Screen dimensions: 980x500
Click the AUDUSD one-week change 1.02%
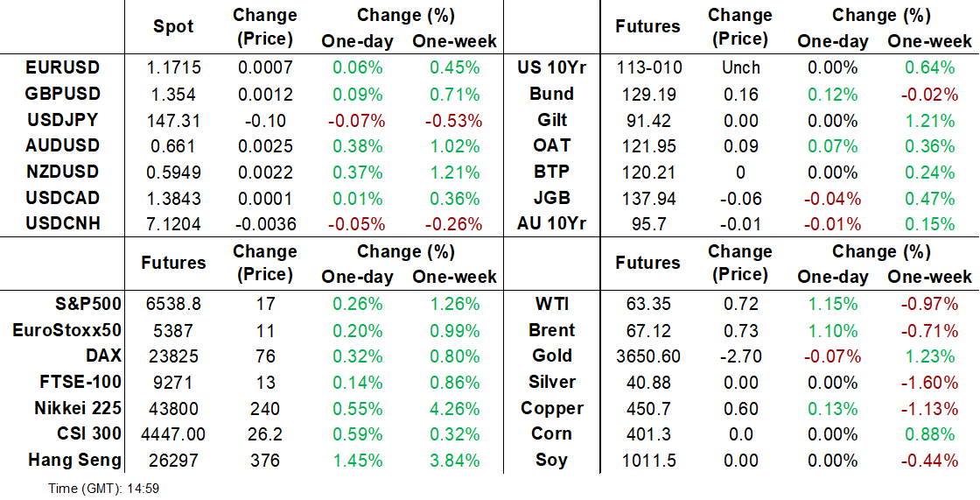(454, 146)
